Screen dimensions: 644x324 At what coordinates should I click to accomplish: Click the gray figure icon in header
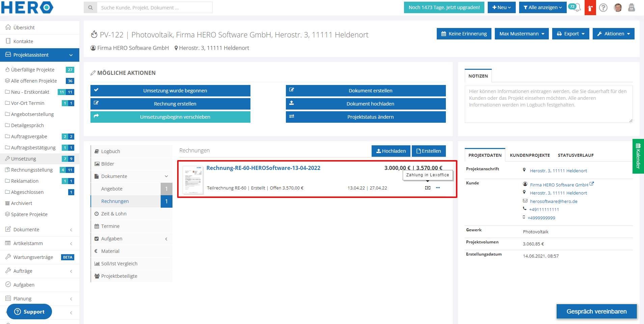(x=632, y=7)
